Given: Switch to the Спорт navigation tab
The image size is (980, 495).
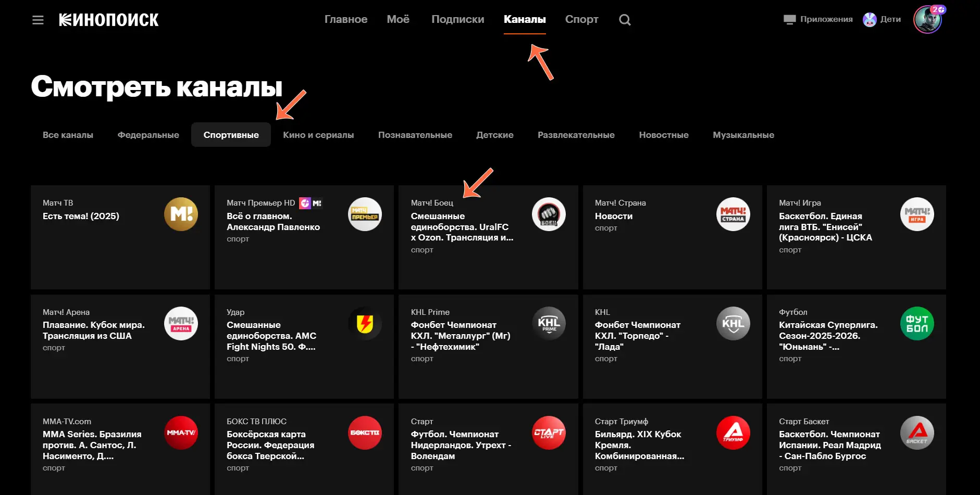Looking at the screenshot, I should click(581, 20).
